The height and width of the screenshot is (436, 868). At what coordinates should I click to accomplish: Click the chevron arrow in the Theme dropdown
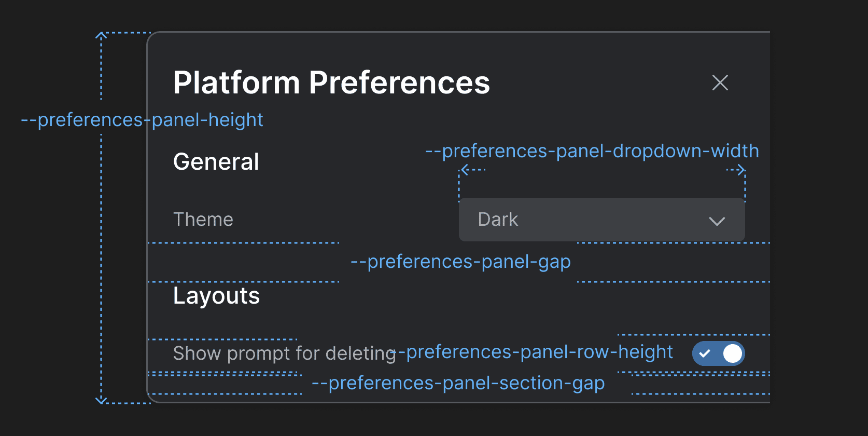point(717,221)
